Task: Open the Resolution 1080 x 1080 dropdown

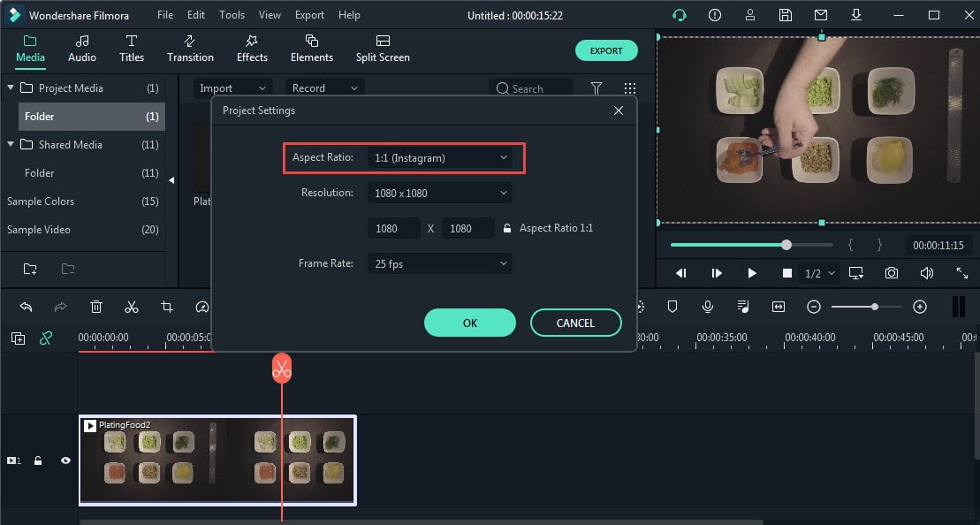Action: [x=440, y=194]
